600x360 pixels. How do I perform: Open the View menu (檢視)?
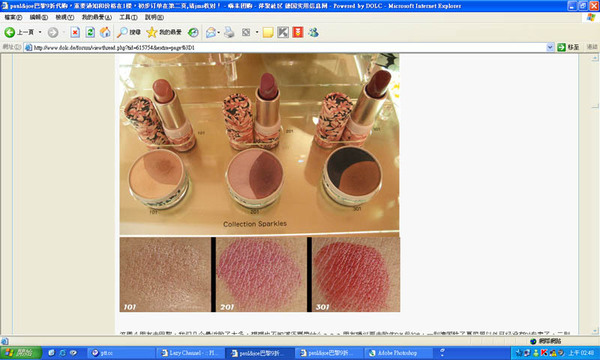[65, 17]
